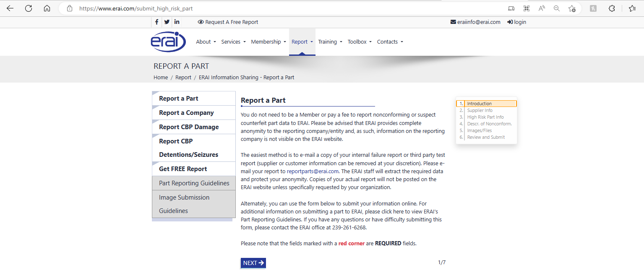Image resolution: width=644 pixels, height=278 pixels.
Task: Click the Report a Part content heading
Action: (263, 101)
